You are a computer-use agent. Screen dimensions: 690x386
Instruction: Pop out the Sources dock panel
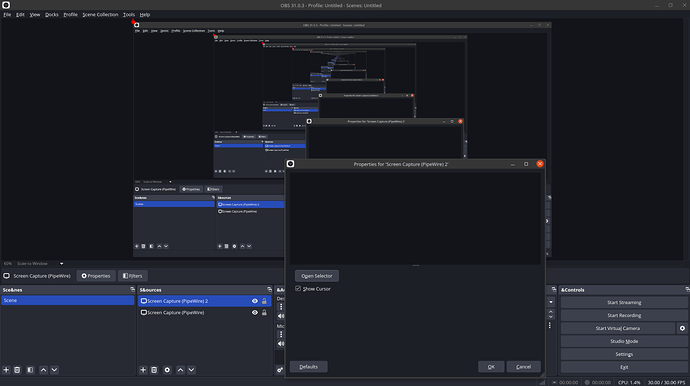(269, 290)
